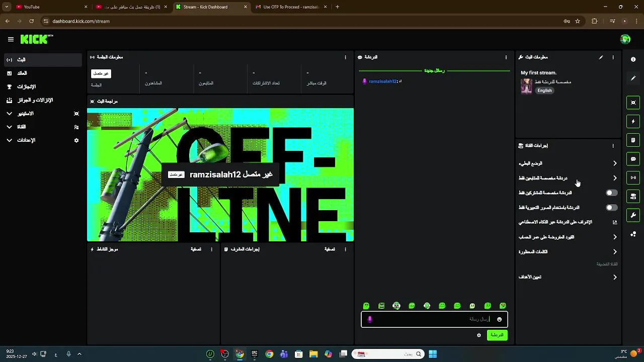Open the Windows Start menu

tap(433, 354)
